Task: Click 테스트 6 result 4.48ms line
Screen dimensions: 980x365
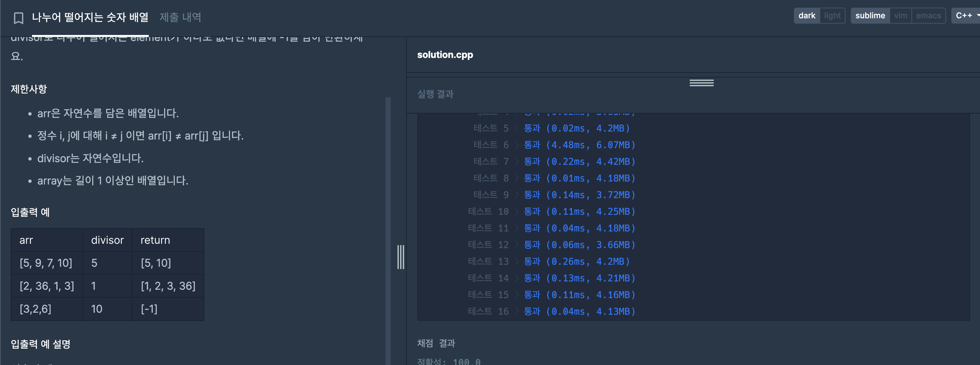Action: point(554,145)
